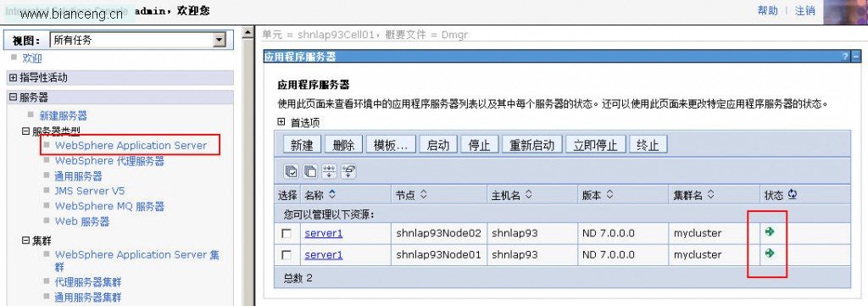Click the 立即停止 button
The width and height of the screenshot is (868, 306).
tap(596, 145)
